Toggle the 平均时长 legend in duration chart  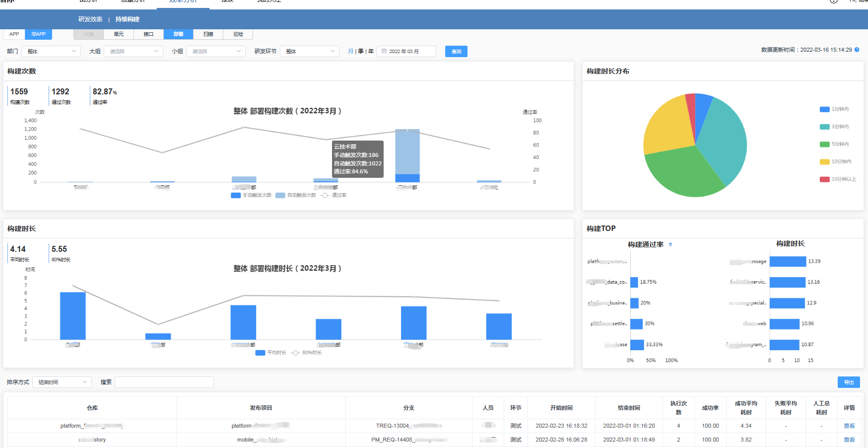pyautogui.click(x=271, y=353)
